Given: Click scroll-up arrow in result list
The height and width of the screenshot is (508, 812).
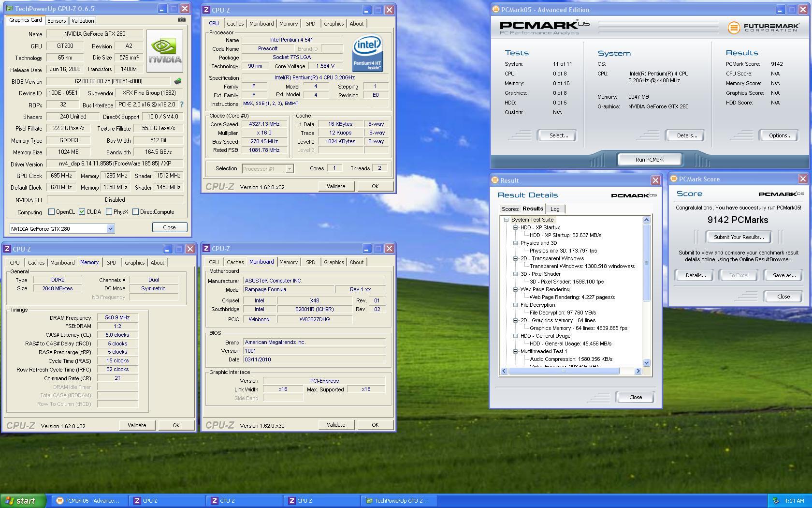Looking at the screenshot, I should [647, 220].
